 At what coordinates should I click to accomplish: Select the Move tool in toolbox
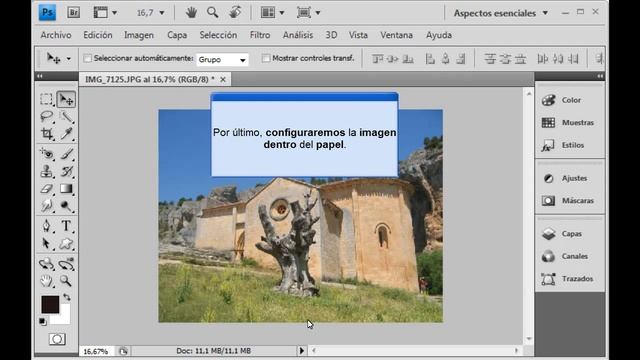66,99
